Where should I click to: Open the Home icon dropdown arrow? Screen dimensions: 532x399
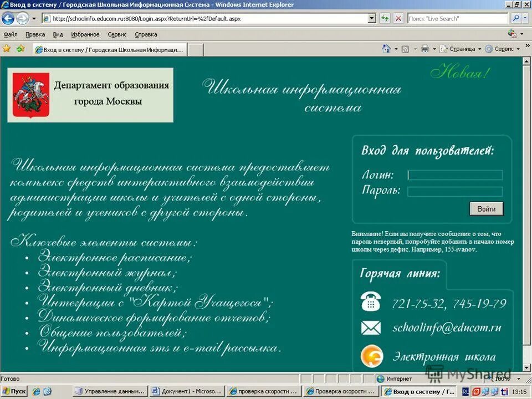click(396, 49)
